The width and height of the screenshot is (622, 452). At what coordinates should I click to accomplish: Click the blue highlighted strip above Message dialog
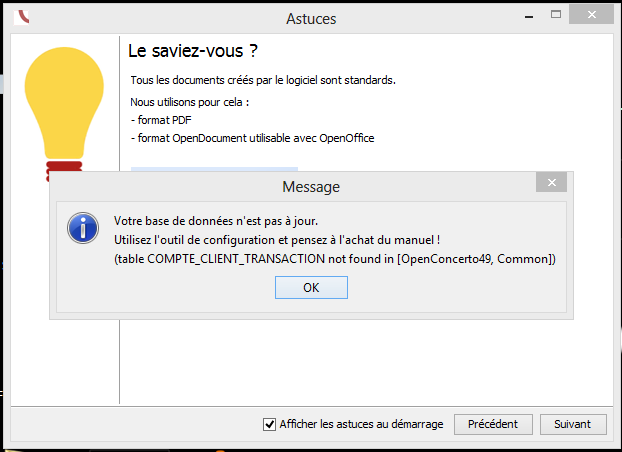click(x=214, y=168)
